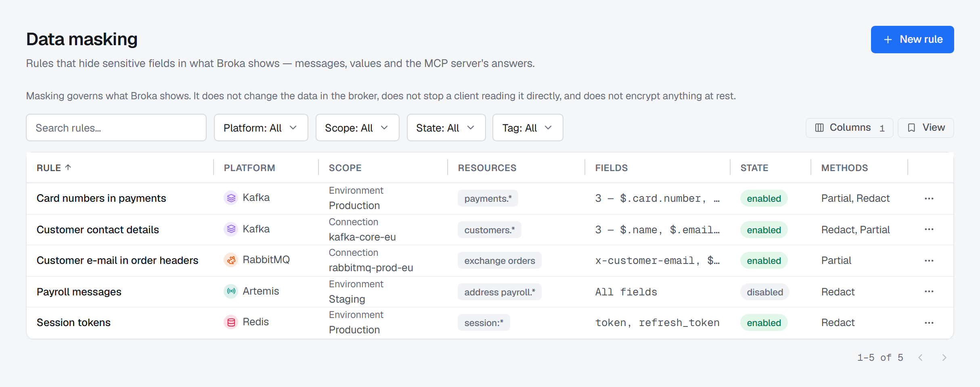The image size is (980, 387).
Task: Click the Artemis platform icon
Action: click(x=231, y=291)
